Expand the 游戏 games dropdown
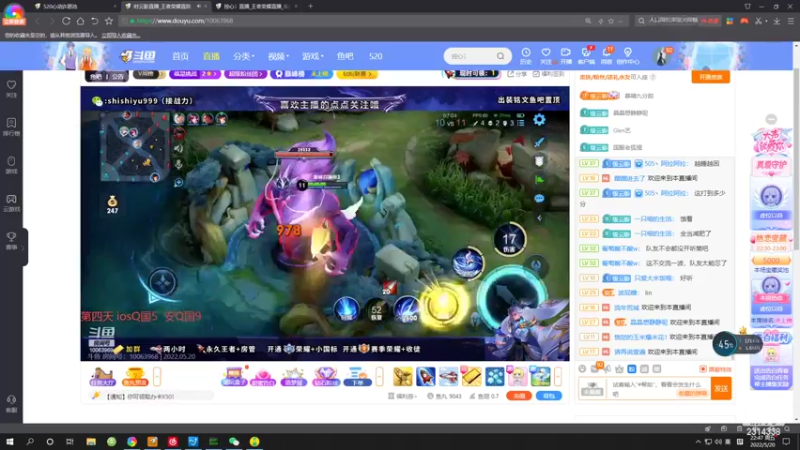800x450 pixels. coord(313,56)
